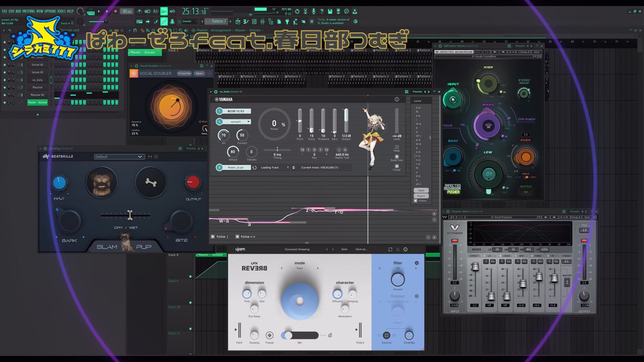Screen dimensions: 644x362
Task: Click the blue INPUT knob in SlamPup
Action: (x=59, y=182)
